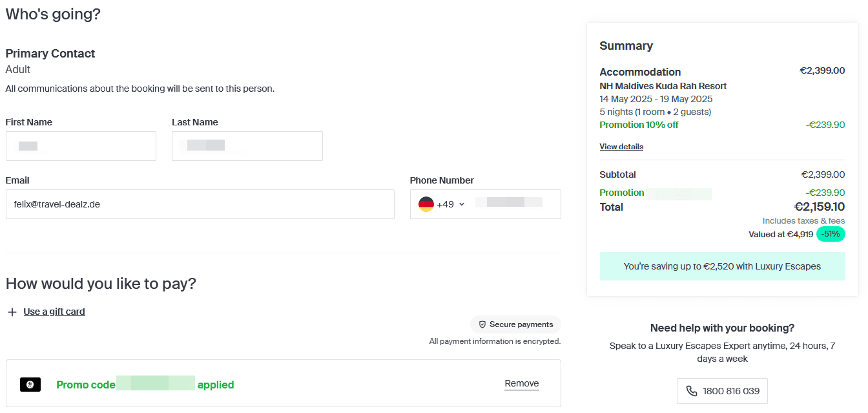868x413 pixels.
Task: Expand View details in the Summary
Action: pos(621,147)
